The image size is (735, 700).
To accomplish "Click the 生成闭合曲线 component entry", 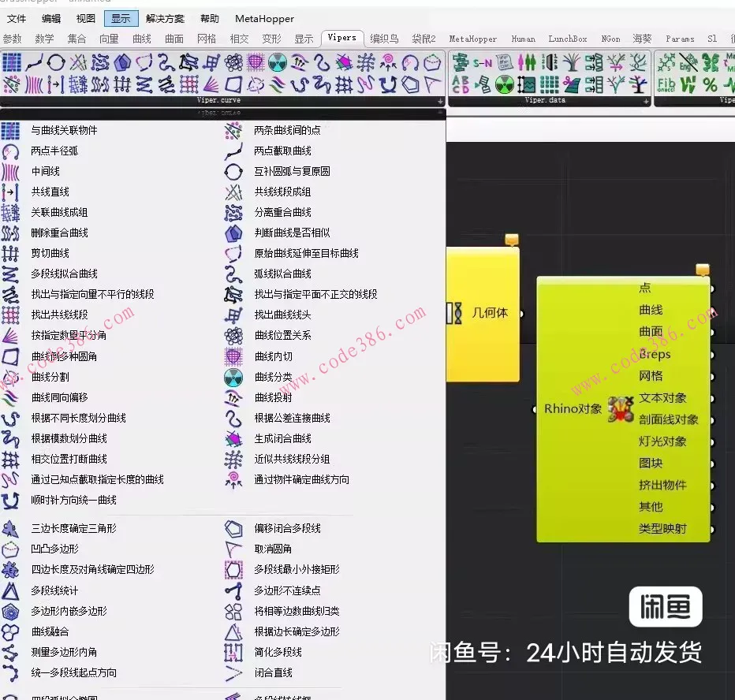I will click(x=282, y=438).
